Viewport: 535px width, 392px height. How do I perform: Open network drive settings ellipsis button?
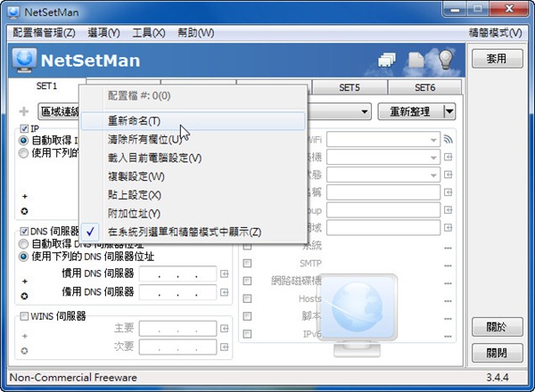(448, 283)
